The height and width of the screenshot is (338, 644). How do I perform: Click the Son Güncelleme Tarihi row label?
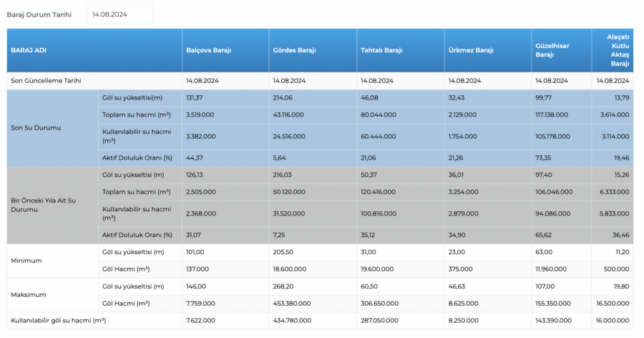tap(46, 81)
